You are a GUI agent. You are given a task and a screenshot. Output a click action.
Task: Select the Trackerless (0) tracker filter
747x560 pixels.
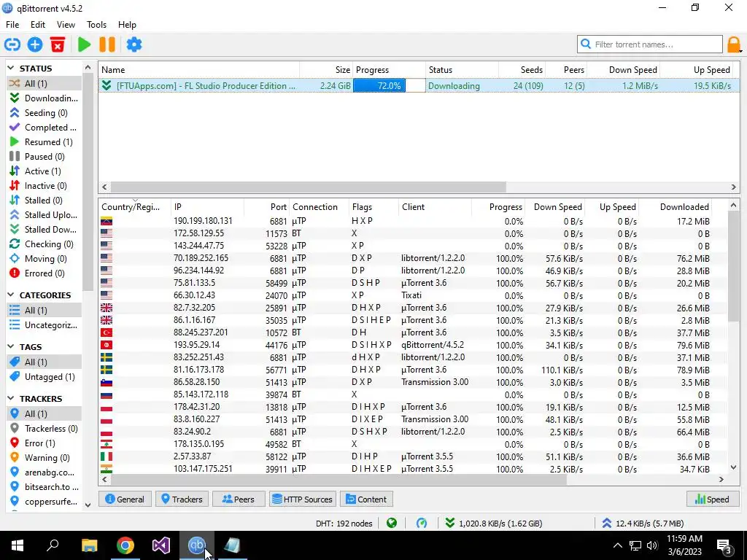(x=44, y=429)
